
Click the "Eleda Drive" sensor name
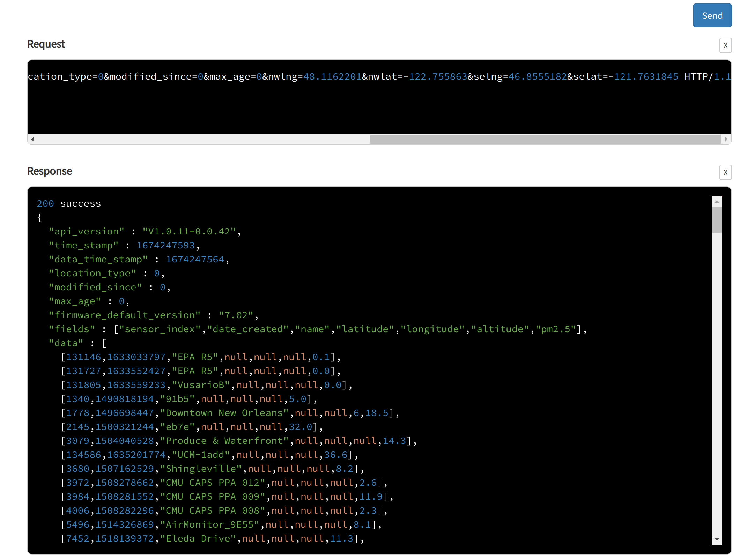tap(198, 538)
